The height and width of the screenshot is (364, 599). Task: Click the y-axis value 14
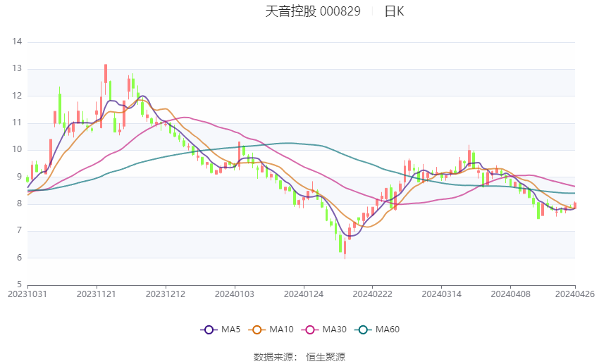click(17, 42)
